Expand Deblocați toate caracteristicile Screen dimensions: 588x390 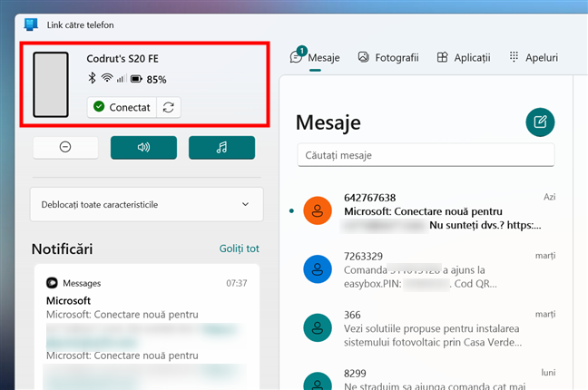(147, 204)
